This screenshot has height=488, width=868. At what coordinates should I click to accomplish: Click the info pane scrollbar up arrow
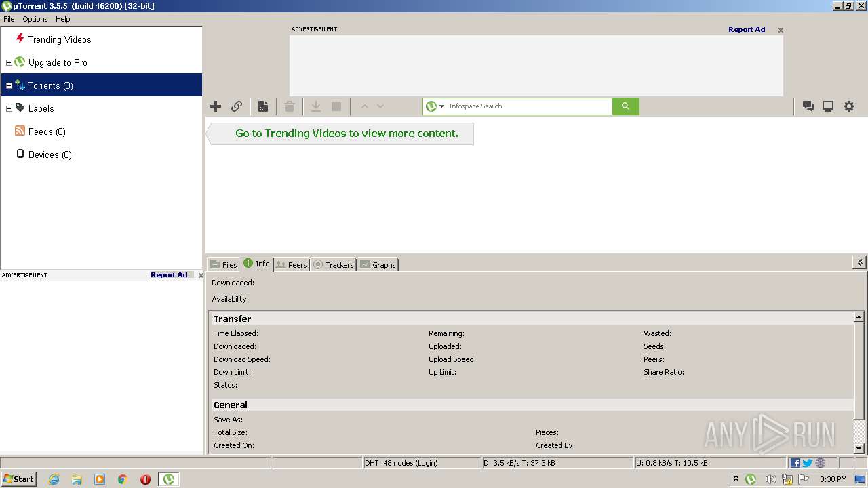[x=859, y=317]
